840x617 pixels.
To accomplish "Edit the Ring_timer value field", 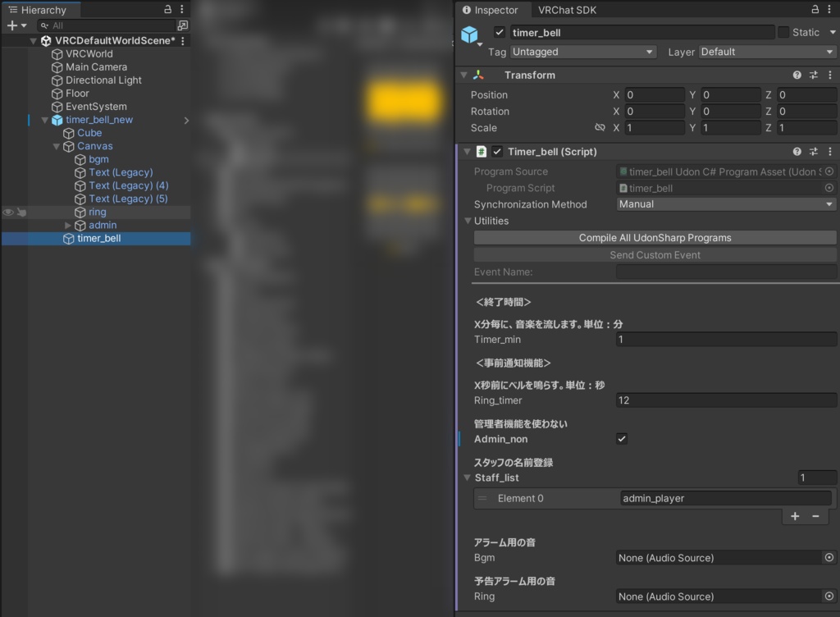I will coord(727,400).
